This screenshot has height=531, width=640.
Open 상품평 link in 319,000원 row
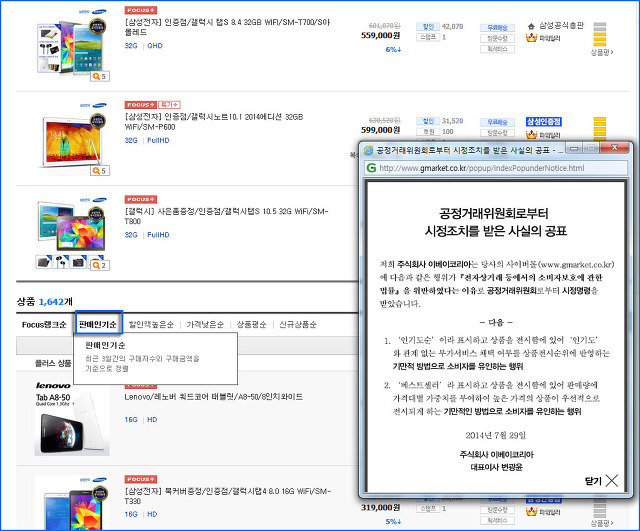[602, 522]
